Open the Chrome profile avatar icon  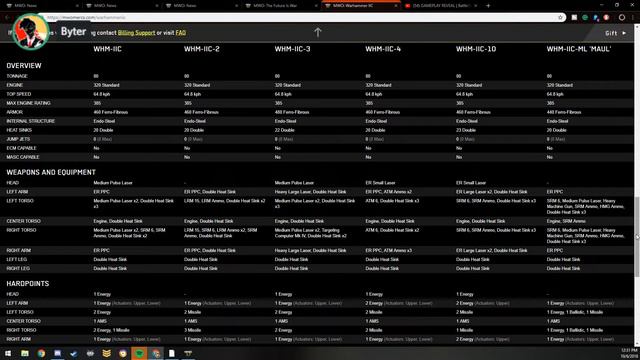tap(622, 18)
